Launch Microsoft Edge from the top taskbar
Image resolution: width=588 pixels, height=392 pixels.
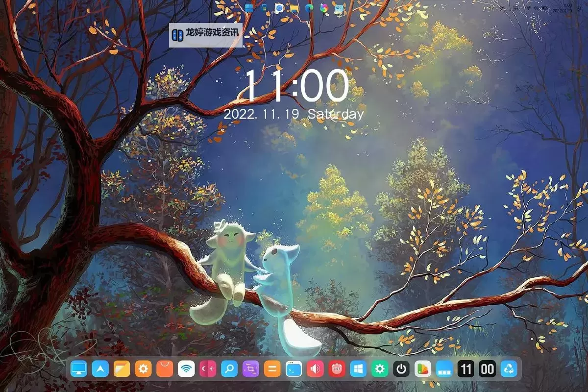309,8
